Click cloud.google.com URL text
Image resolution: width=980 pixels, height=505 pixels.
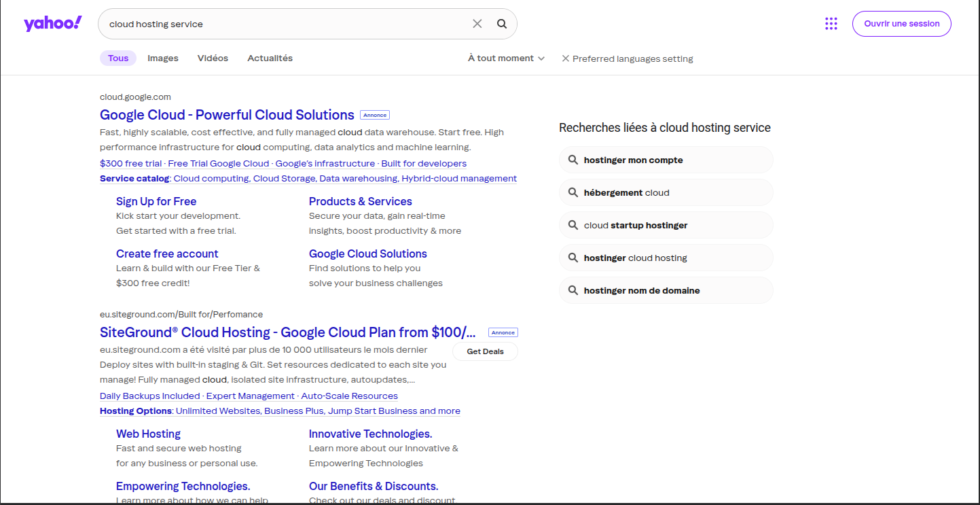(135, 97)
